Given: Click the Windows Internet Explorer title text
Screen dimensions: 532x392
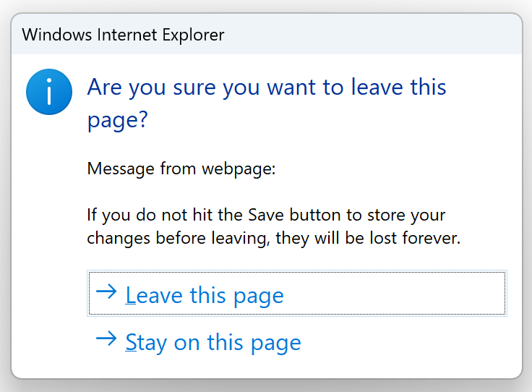Looking at the screenshot, I should [123, 35].
